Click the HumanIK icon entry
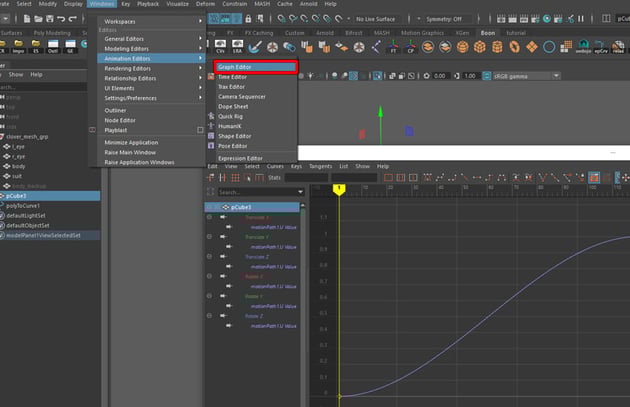 231,126
